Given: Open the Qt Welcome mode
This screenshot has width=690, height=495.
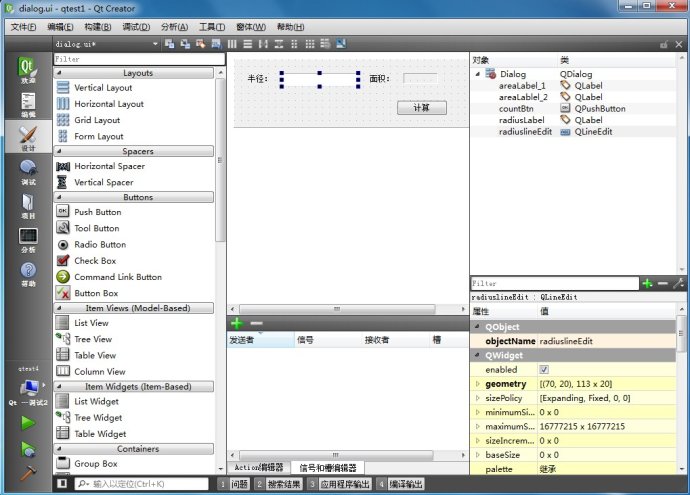Looking at the screenshot, I should pyautogui.click(x=28, y=70).
